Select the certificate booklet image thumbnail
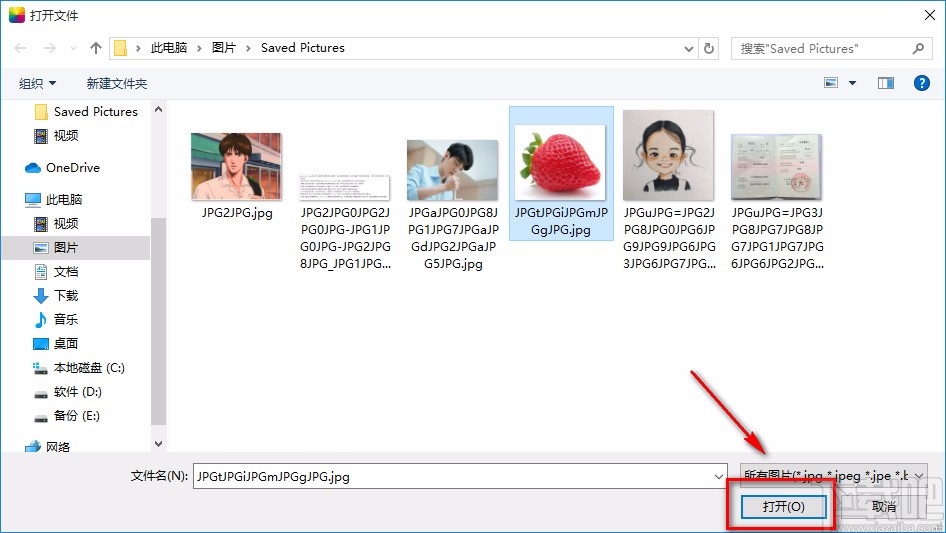The image size is (946, 533). pos(777,167)
